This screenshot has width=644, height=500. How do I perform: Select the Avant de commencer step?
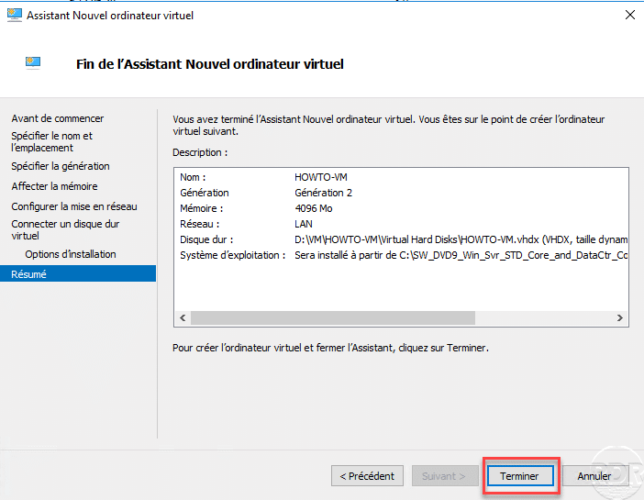click(x=58, y=118)
